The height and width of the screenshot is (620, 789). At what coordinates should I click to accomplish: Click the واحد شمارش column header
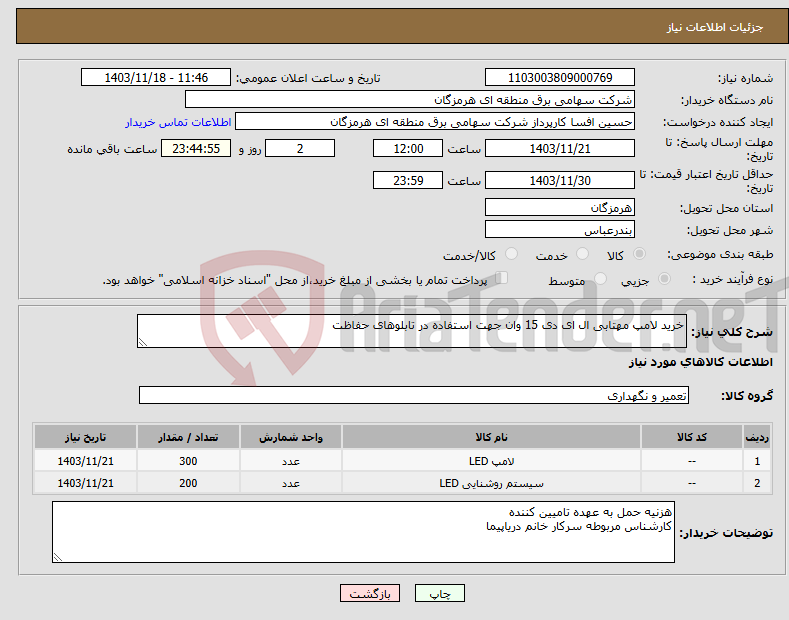click(291, 437)
